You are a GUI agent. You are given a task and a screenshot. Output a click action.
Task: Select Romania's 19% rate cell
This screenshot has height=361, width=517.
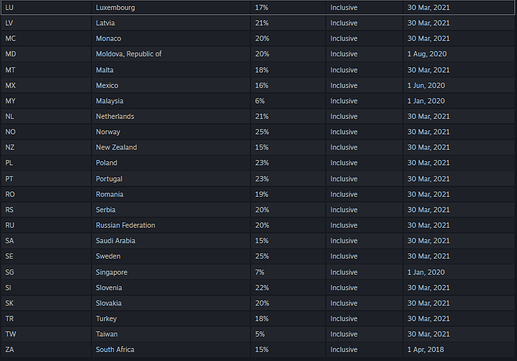288,194
